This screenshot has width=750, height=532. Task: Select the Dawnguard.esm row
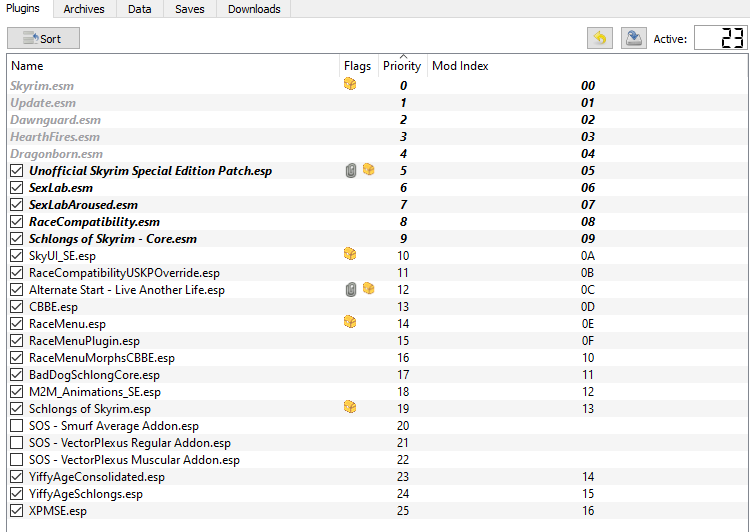coord(377,120)
